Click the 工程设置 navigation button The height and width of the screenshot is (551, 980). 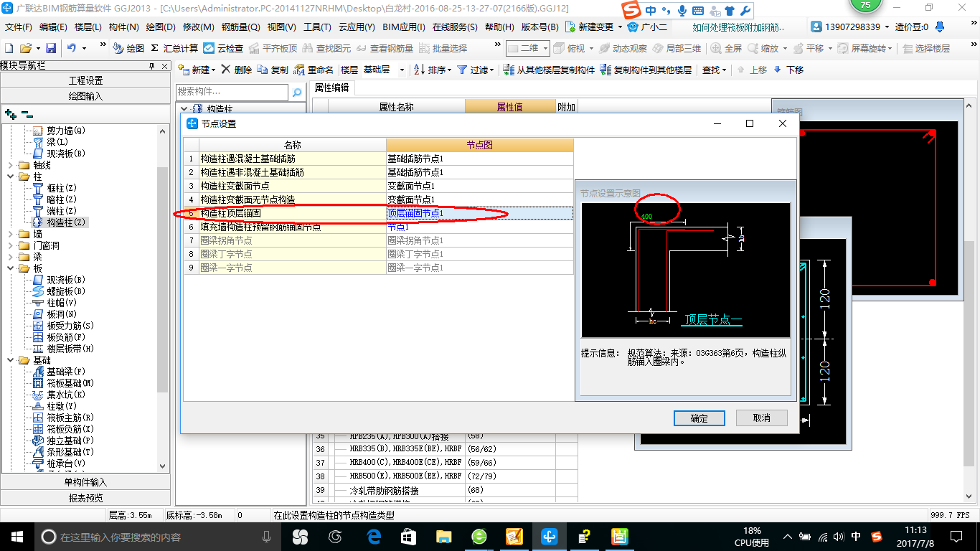[86, 80]
